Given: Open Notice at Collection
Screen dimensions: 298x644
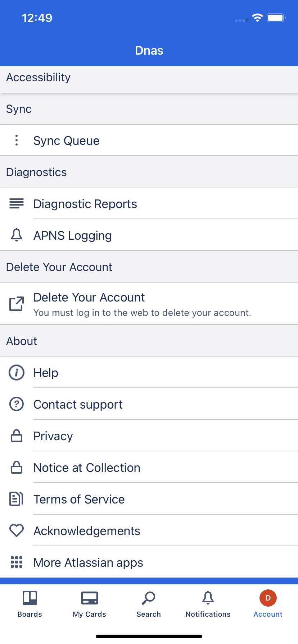Looking at the screenshot, I should [149, 468].
